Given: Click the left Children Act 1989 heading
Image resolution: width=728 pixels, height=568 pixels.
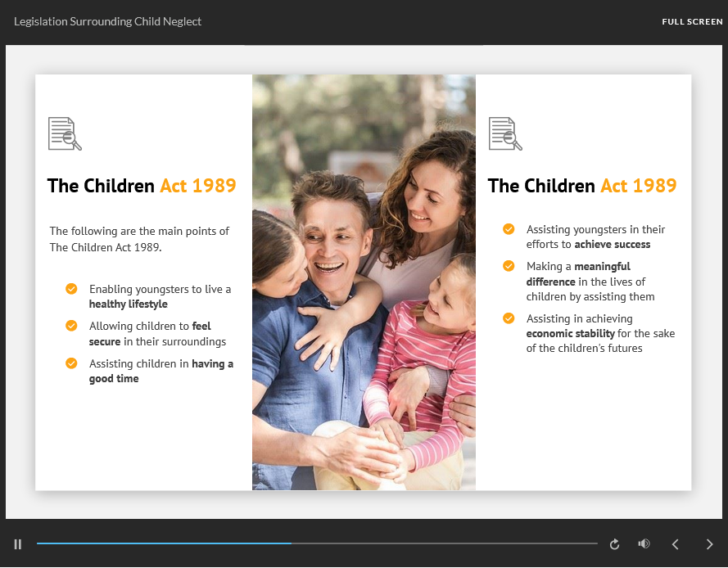Looking at the screenshot, I should coord(142,186).
